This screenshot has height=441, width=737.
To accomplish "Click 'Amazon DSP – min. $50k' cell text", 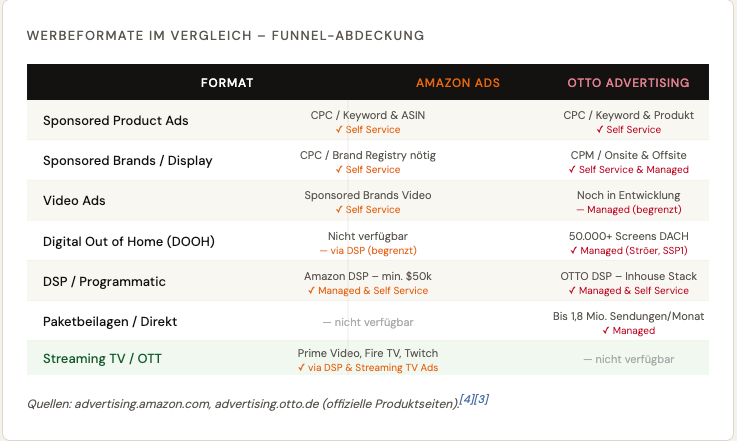I will [368, 276].
